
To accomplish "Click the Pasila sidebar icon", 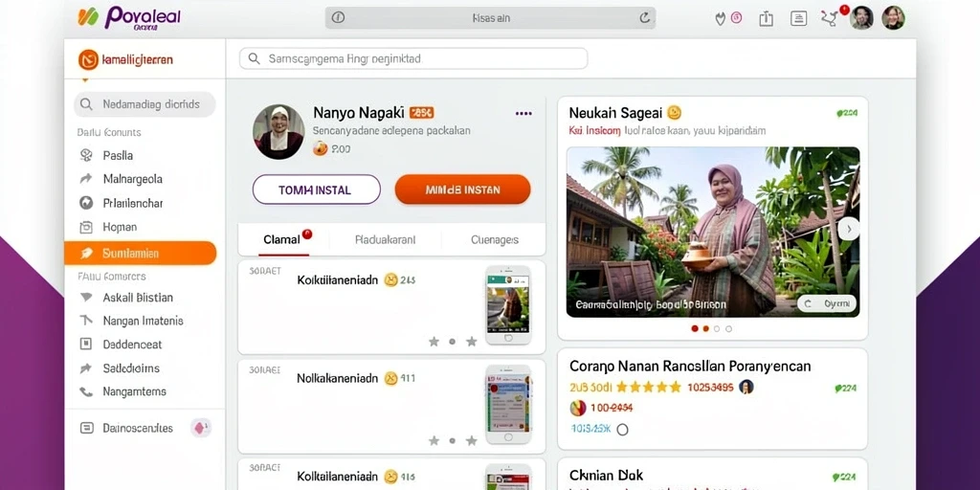I will [x=86, y=155].
